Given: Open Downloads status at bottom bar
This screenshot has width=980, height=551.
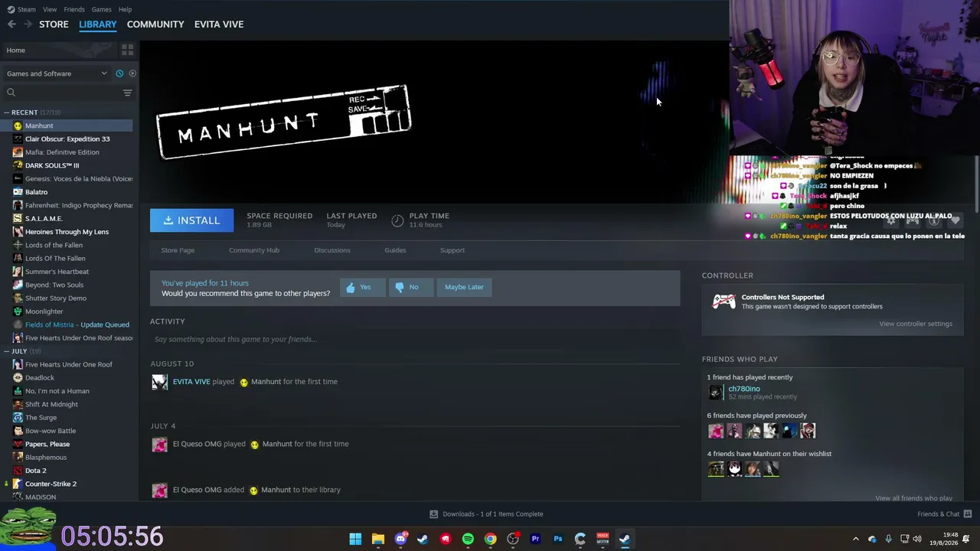Looking at the screenshot, I should pyautogui.click(x=486, y=514).
